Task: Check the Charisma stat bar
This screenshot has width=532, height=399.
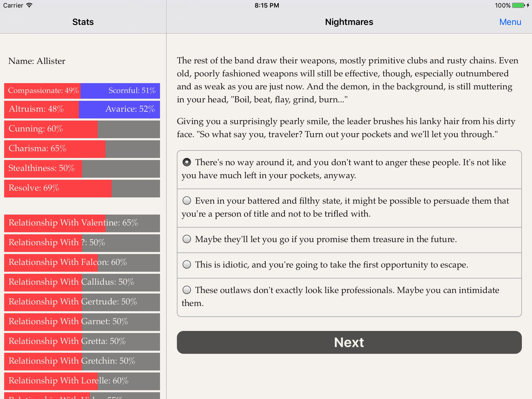Action: [82, 148]
